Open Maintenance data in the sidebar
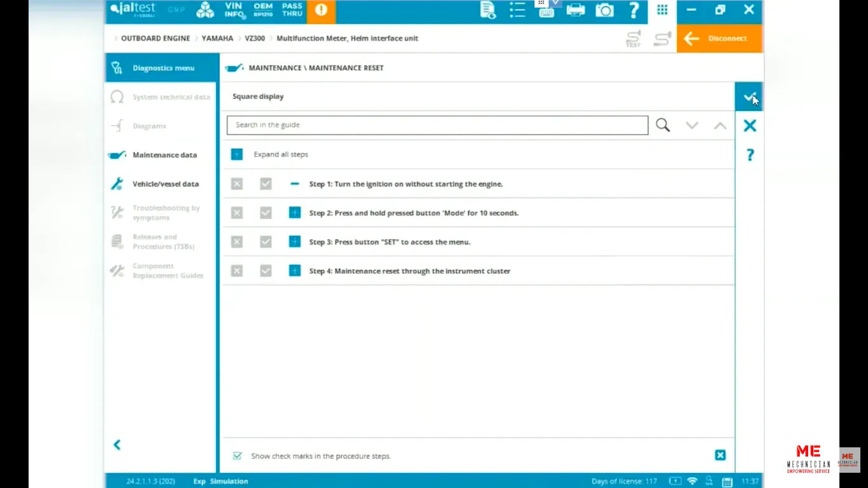Screen dimensions: 868x488 [165, 154]
